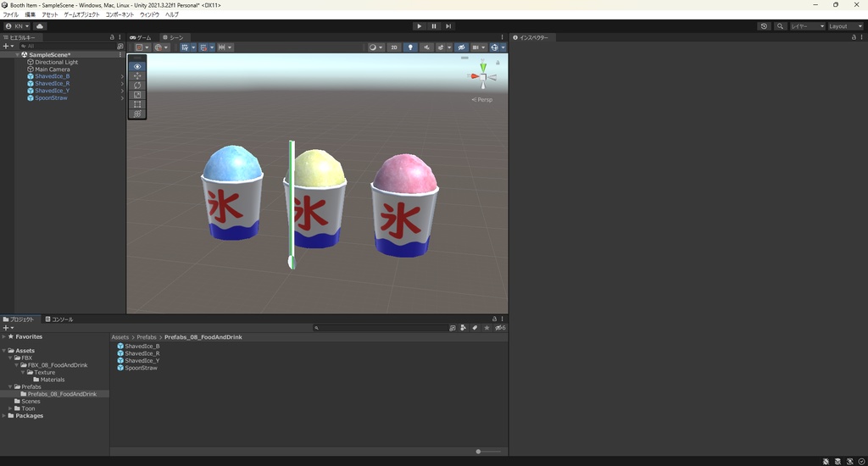Image resolution: width=868 pixels, height=466 pixels.
Task: Click the global search magnifier icon
Action: (x=780, y=26)
